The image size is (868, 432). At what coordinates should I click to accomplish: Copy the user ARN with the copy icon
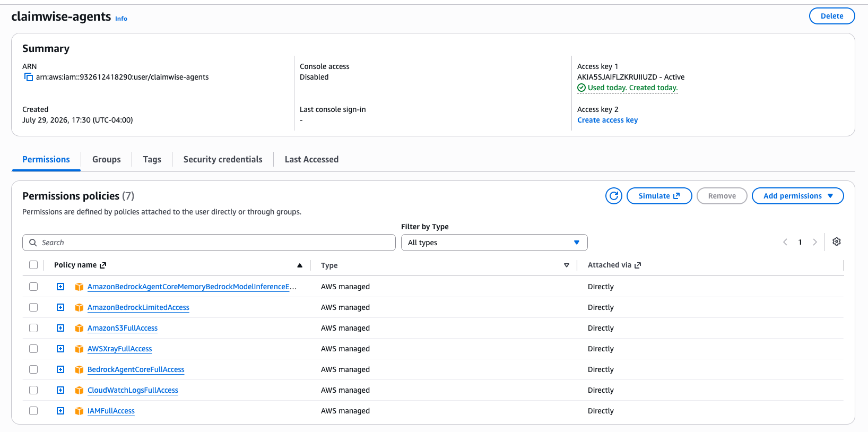coord(29,77)
